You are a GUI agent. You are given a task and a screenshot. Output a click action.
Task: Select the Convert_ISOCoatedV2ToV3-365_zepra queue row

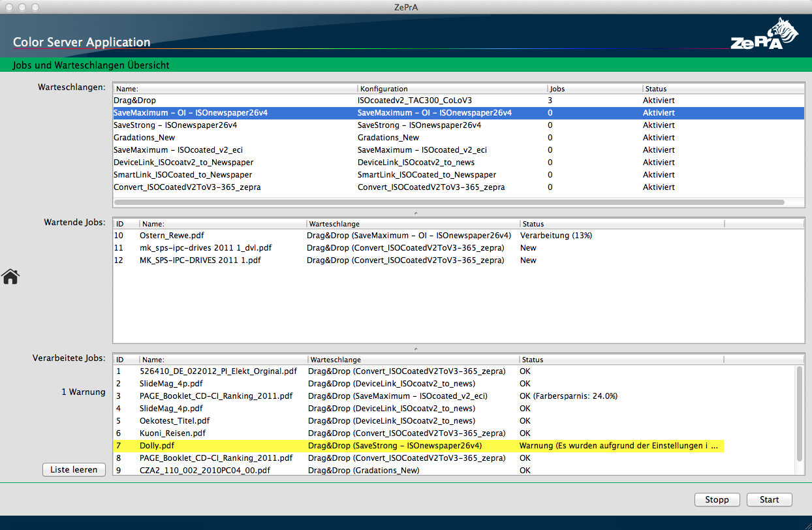click(196, 187)
